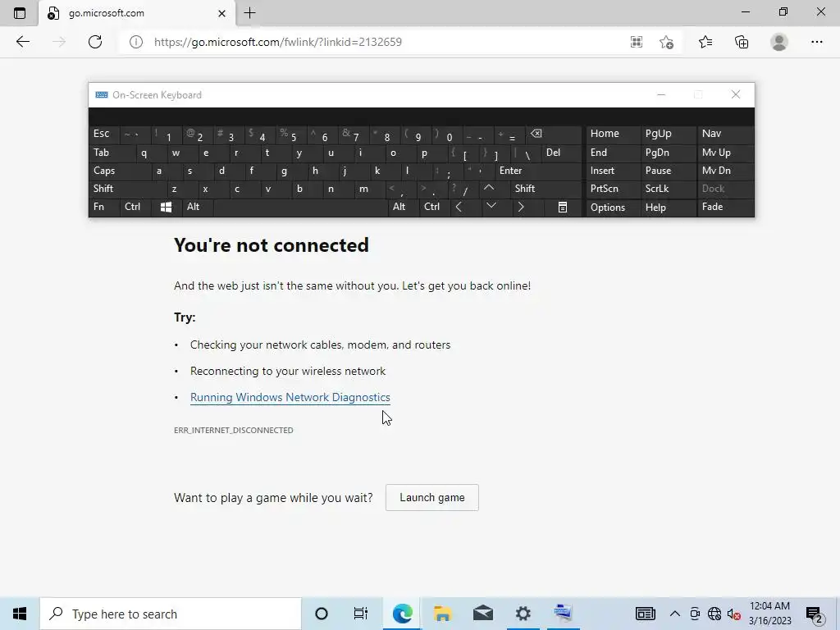
Task: Toggle right Shift key on On-Screen Keyboard
Action: (546, 189)
